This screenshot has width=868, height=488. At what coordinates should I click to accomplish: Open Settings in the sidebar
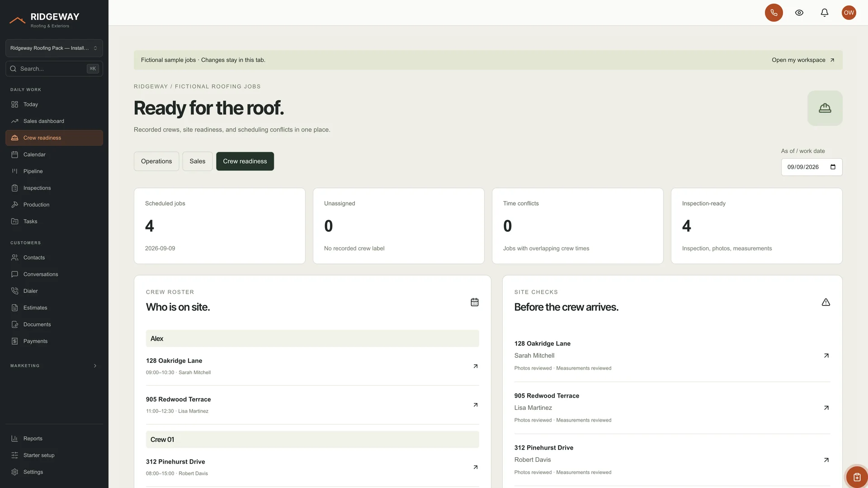54,472
